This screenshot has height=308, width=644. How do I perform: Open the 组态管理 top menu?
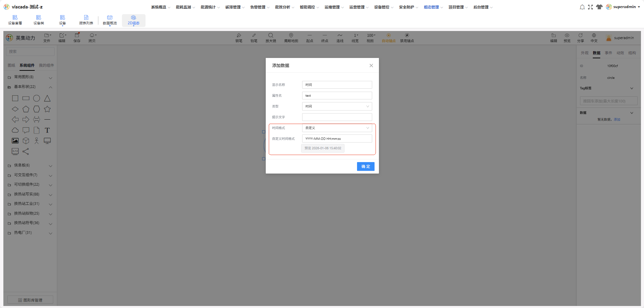click(x=433, y=7)
